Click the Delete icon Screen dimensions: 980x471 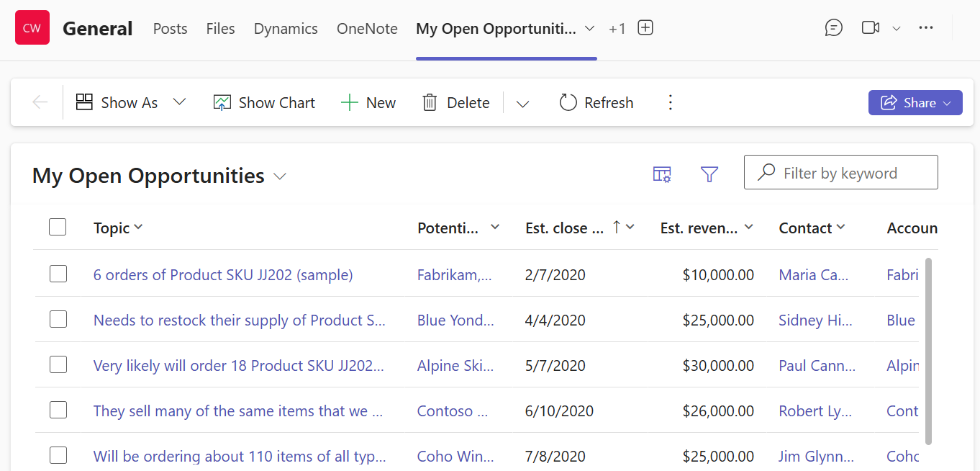(430, 102)
